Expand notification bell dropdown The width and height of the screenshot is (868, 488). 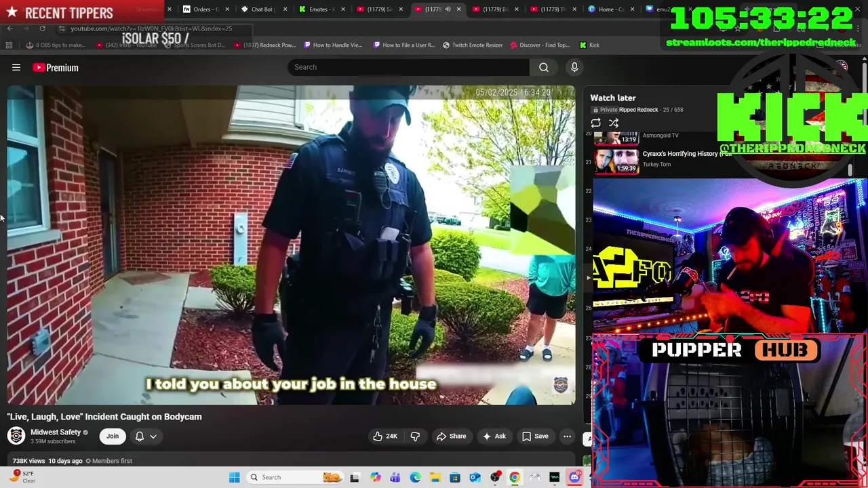146,436
